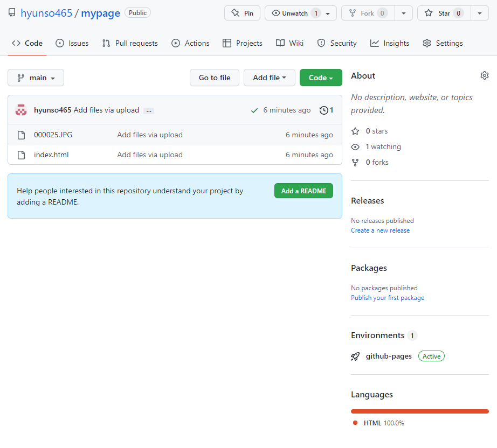Click the fork icon beside 0 forks
Image resolution: width=497 pixels, height=448 pixels.
pos(355,163)
